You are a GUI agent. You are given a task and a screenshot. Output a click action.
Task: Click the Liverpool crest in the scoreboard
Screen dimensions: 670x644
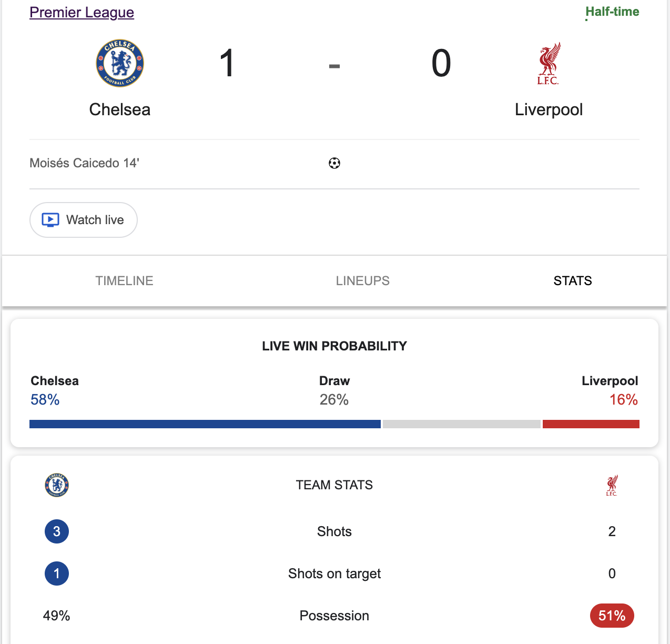click(549, 64)
